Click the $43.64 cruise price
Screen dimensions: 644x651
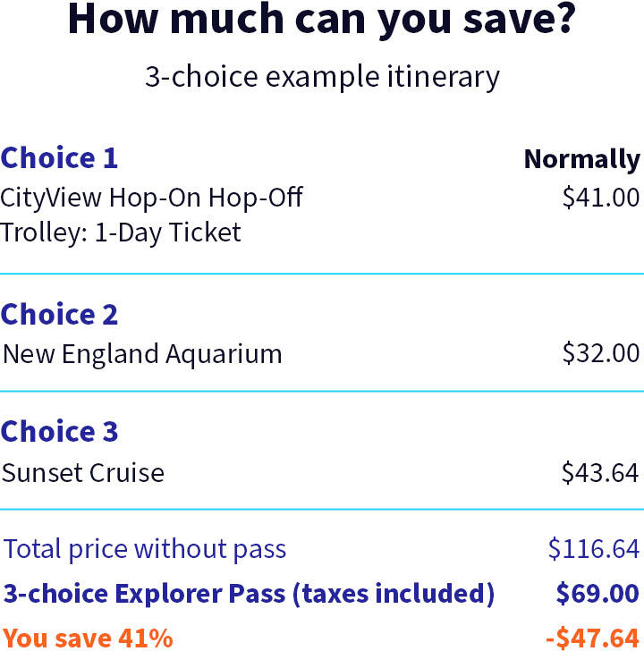click(x=600, y=472)
